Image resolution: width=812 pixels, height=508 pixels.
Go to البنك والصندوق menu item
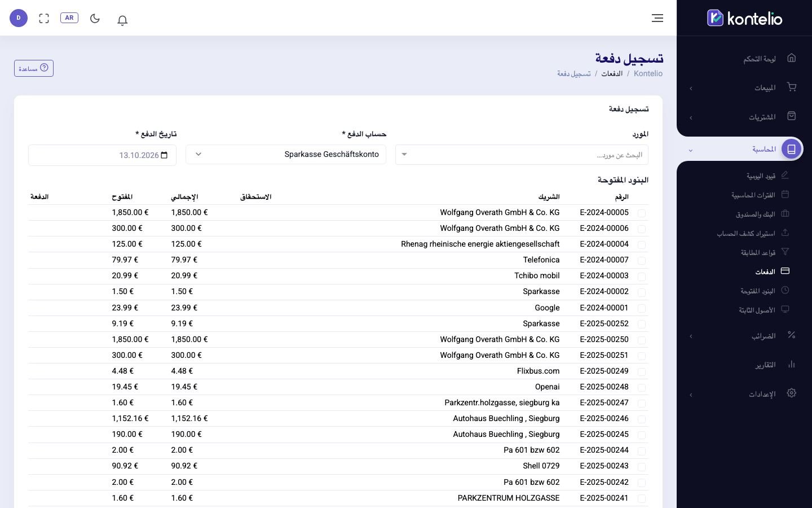pos(756,214)
